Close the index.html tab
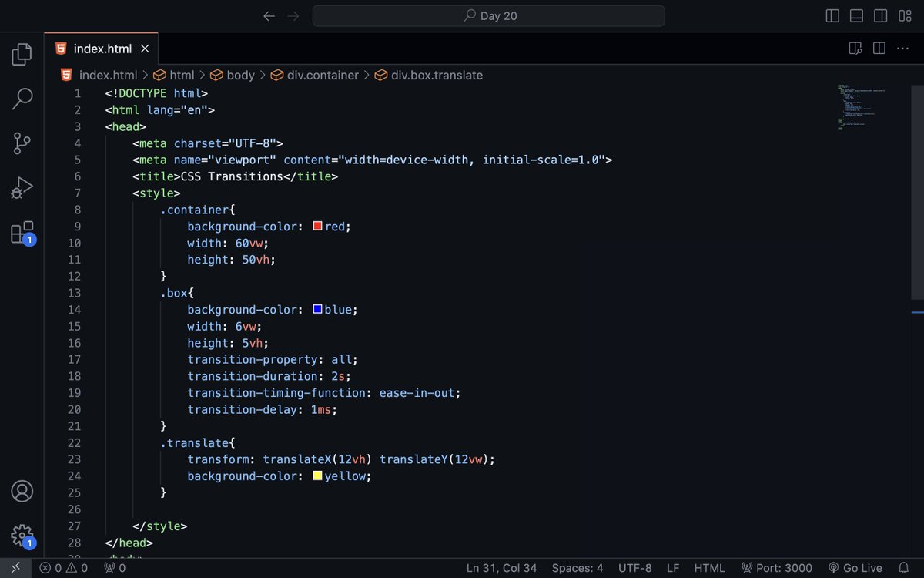 145,49
